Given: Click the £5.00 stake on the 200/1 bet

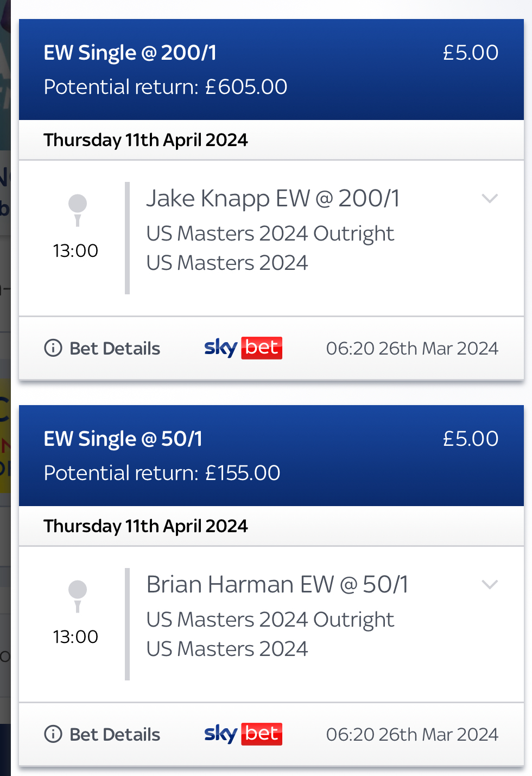Looking at the screenshot, I should 470,53.
